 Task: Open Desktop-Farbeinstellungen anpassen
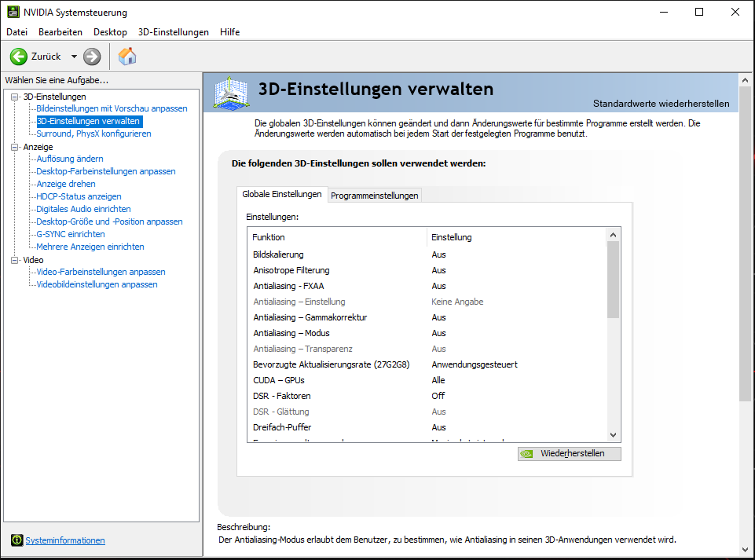click(106, 171)
